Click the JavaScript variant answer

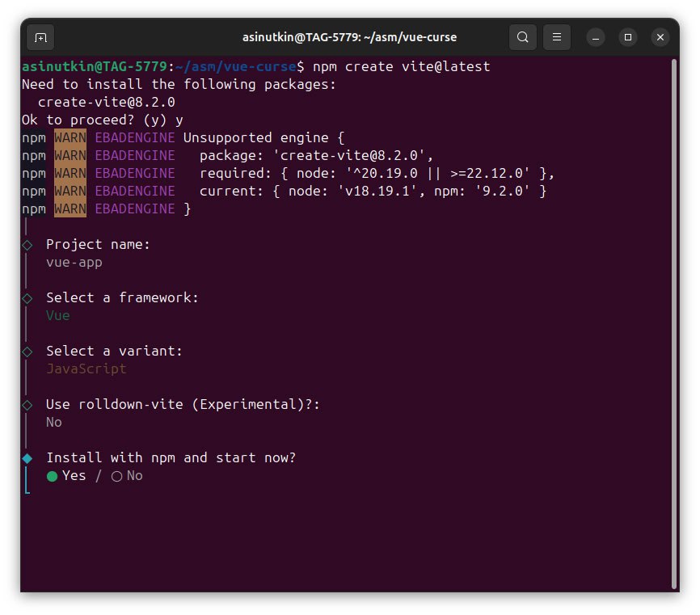86,369
